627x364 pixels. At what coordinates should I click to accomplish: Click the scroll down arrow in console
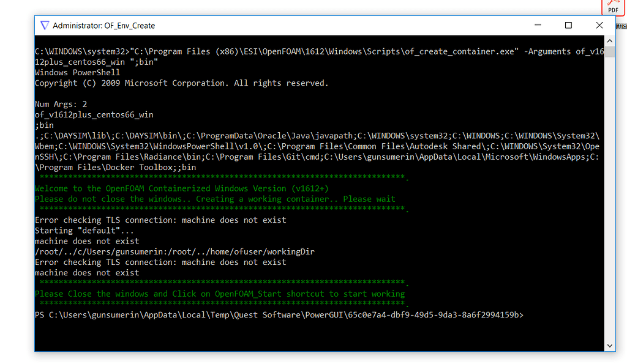click(x=610, y=346)
